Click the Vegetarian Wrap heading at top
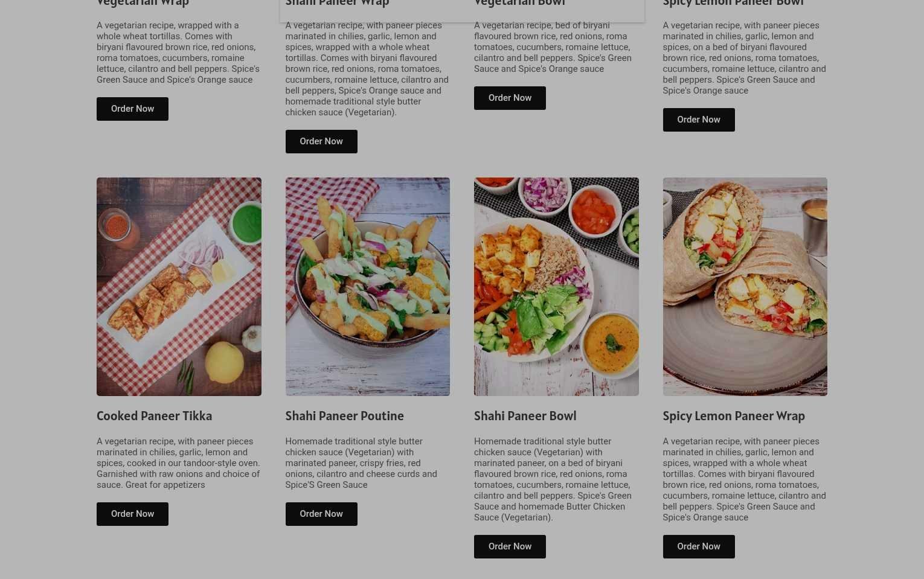The width and height of the screenshot is (924, 579). coord(143,3)
